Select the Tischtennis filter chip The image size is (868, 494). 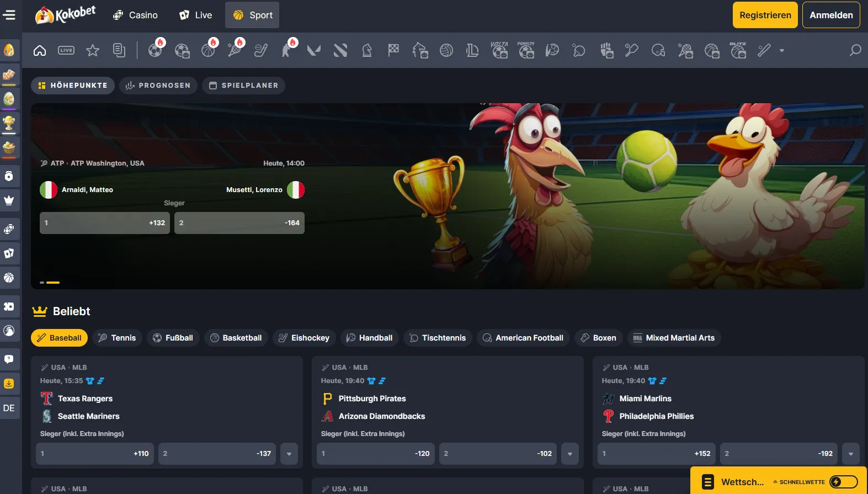click(438, 338)
